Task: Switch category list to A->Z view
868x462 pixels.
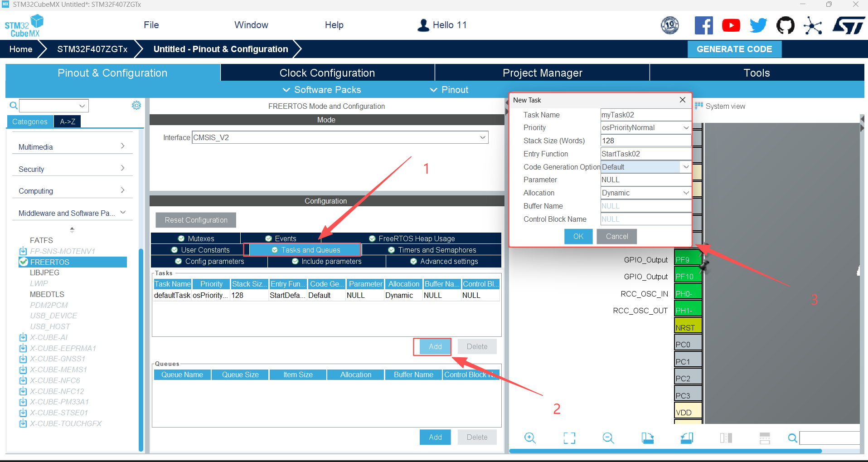Action: 68,122
